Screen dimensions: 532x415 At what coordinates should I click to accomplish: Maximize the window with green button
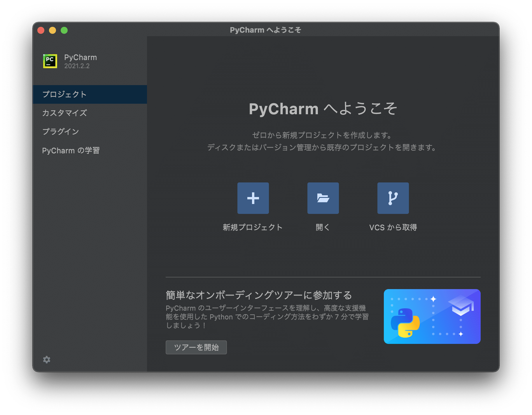pyautogui.click(x=64, y=30)
